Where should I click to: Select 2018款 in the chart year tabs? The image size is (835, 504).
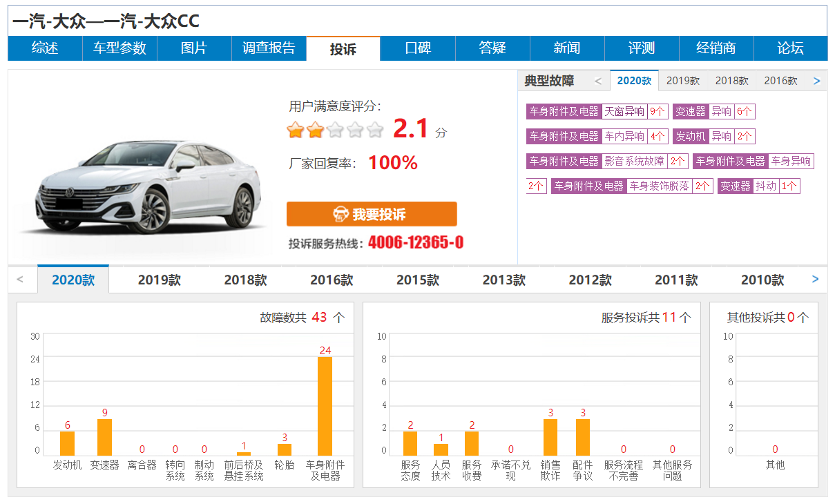(245, 280)
